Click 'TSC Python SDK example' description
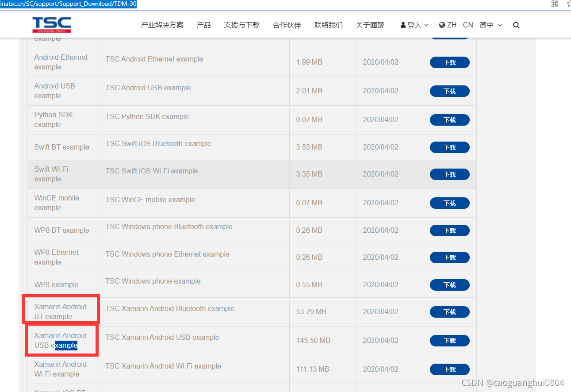The image size is (571, 392). coord(147,116)
